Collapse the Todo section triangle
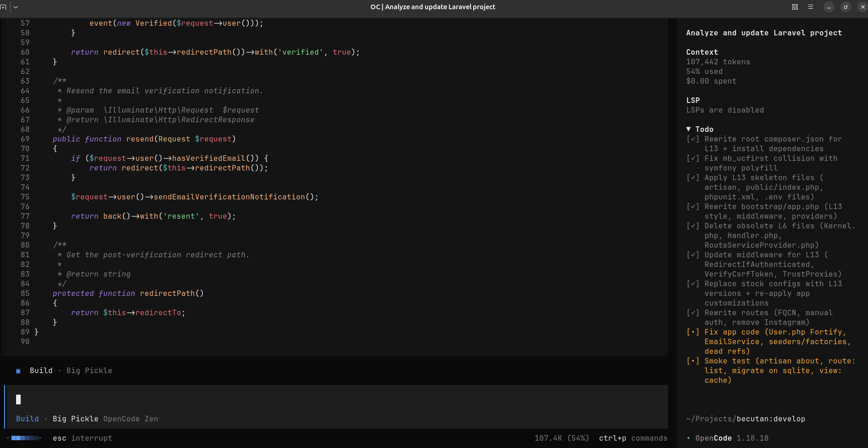 [689, 129]
